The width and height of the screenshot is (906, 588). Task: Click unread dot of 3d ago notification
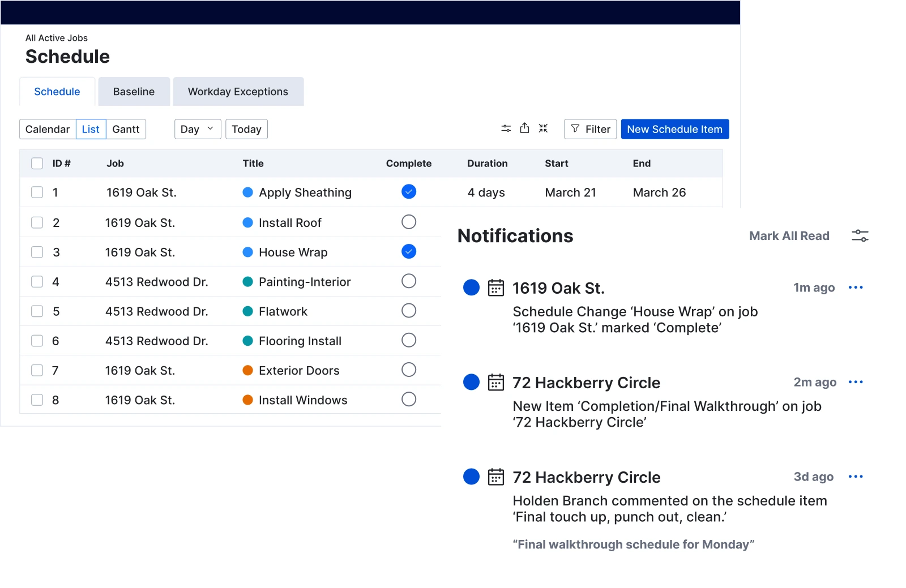pos(471,477)
